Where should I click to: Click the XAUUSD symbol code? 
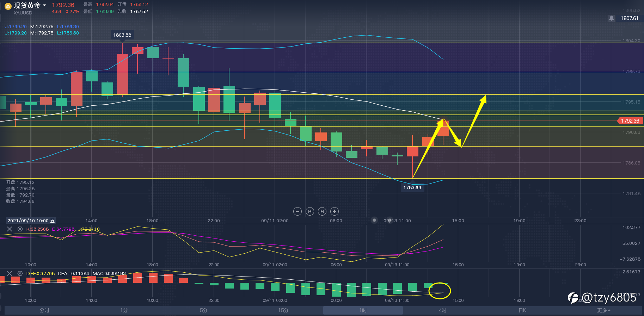click(23, 13)
